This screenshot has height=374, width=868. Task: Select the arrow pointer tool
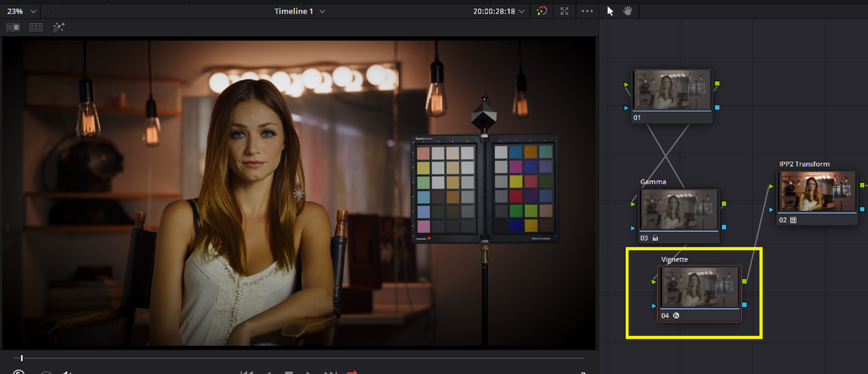point(610,11)
